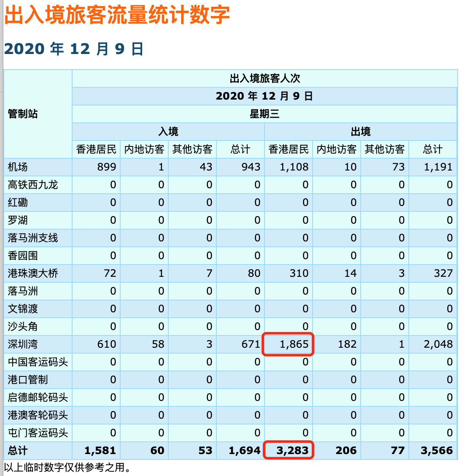Click the total value 206
This screenshot has width=464, height=476.
pos(346,451)
